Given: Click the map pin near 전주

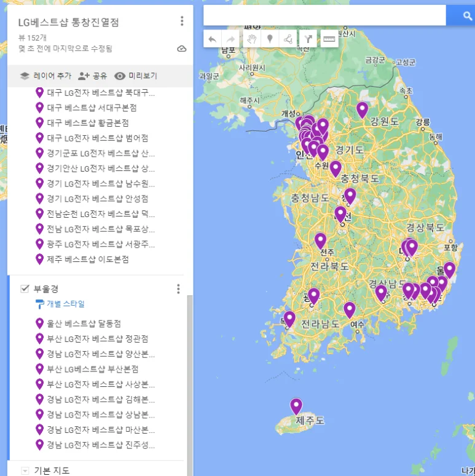Looking at the screenshot, I should 320,241.
